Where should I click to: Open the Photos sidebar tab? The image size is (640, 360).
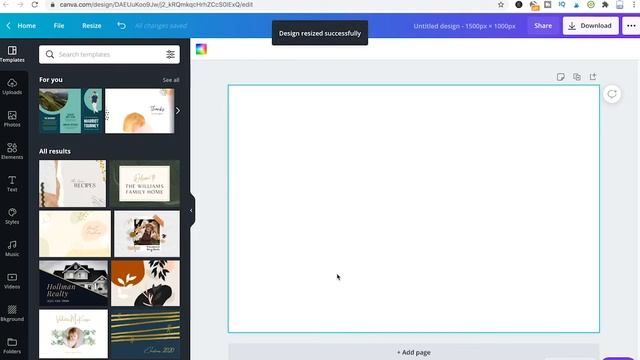12,119
